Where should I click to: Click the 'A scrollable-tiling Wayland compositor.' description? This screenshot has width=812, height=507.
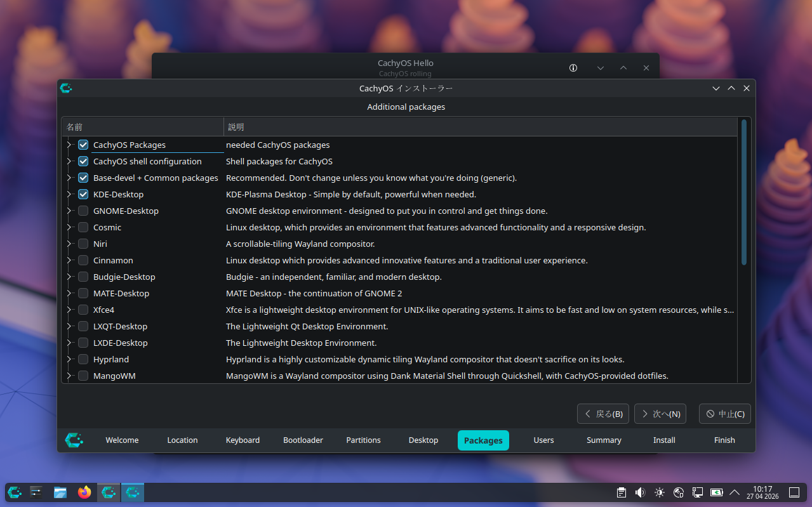point(300,244)
